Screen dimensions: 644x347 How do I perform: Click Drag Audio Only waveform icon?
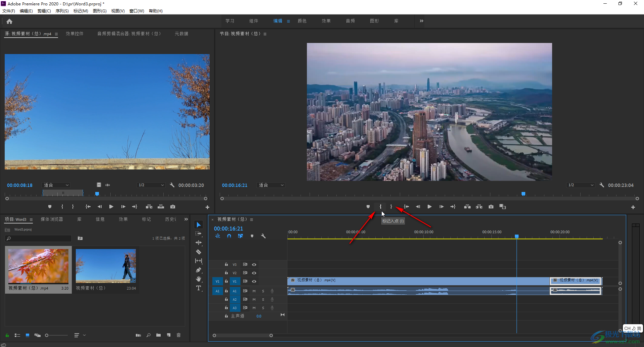click(x=108, y=185)
